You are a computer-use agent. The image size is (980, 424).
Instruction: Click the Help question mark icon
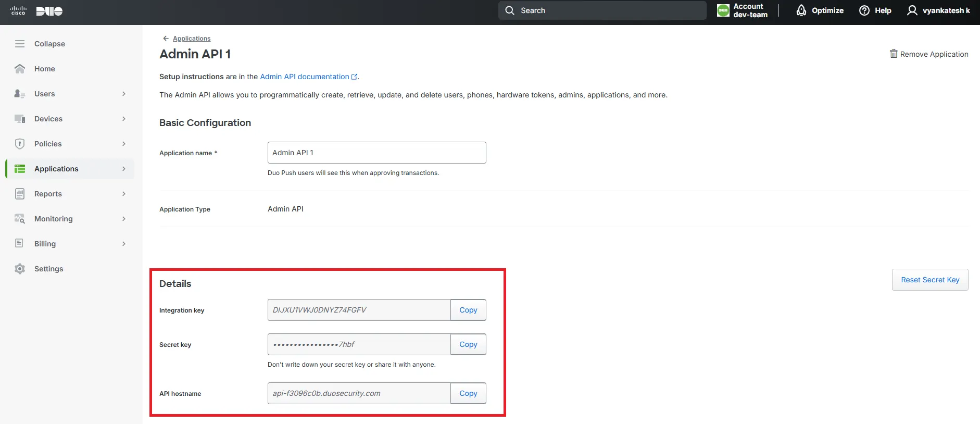864,10
